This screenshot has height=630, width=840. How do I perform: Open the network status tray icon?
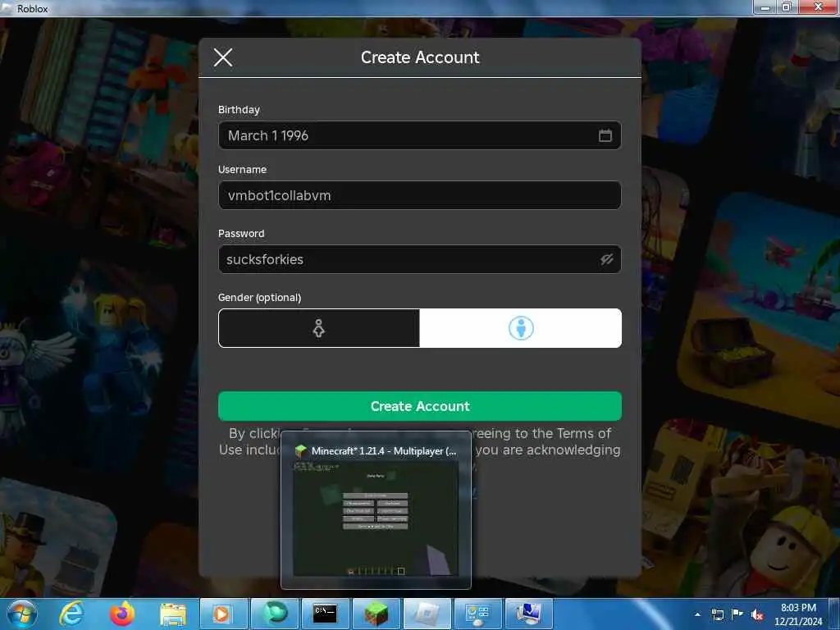coord(717,614)
